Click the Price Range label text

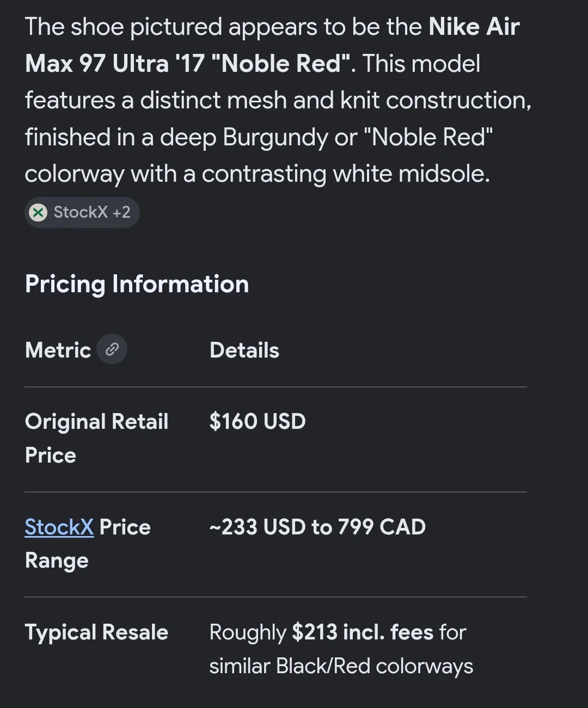tap(88, 544)
